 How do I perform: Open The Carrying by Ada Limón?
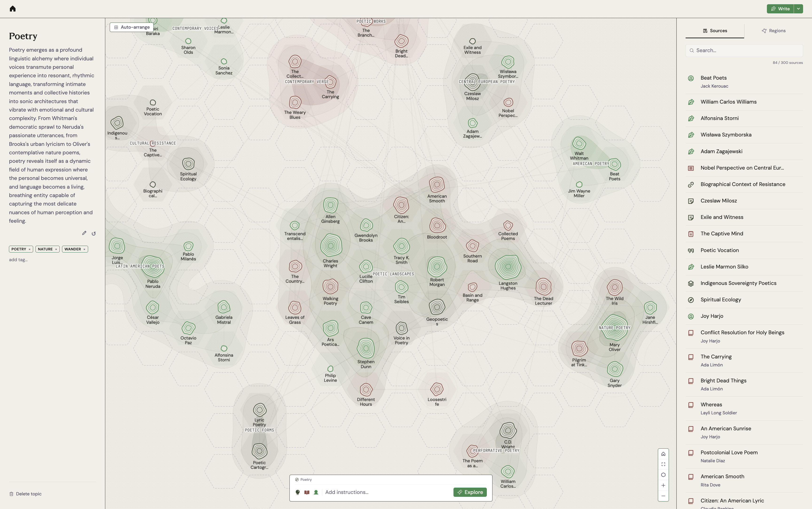744,361
